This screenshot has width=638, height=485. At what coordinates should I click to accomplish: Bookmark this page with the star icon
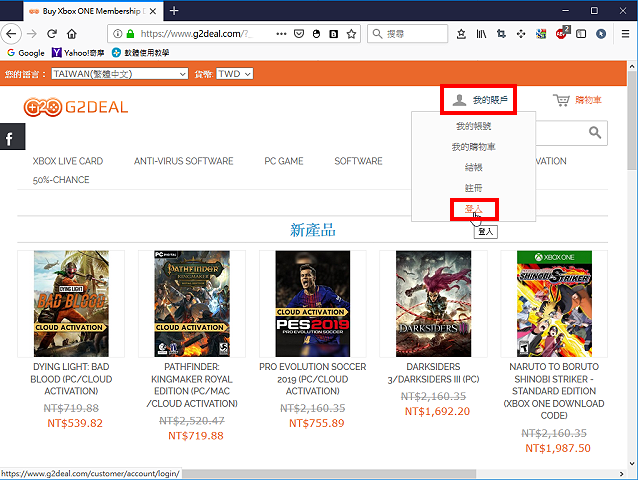coord(352,34)
